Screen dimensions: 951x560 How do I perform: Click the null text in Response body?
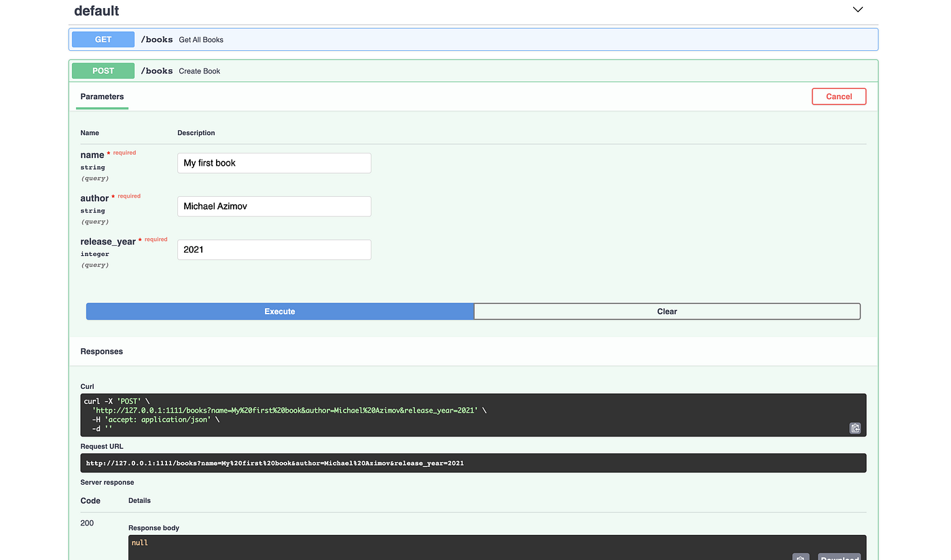click(139, 542)
